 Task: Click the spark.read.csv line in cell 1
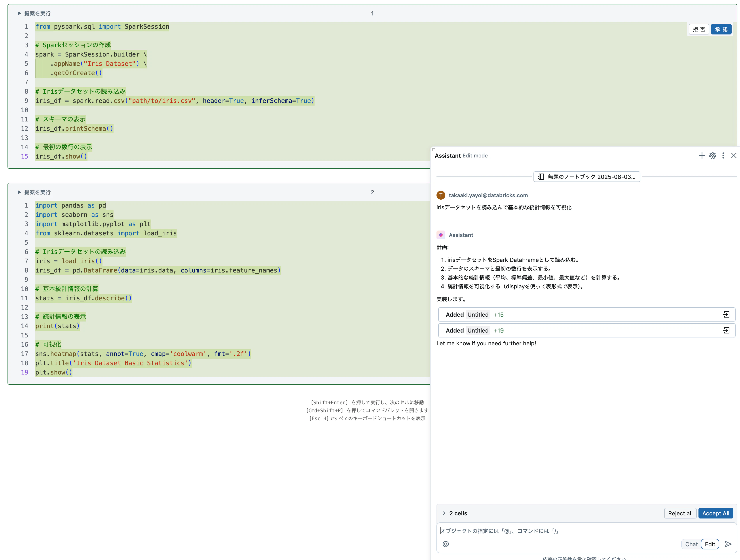coord(175,101)
